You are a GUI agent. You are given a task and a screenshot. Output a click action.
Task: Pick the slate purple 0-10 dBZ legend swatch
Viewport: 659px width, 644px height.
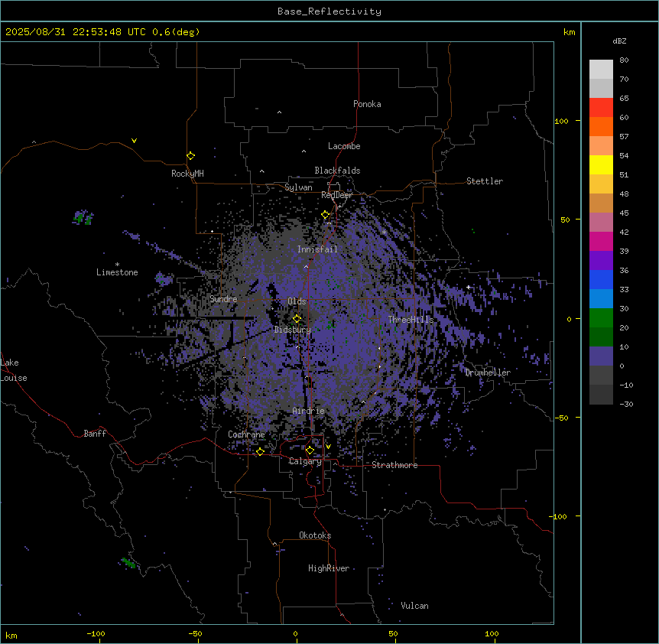pyautogui.click(x=601, y=356)
